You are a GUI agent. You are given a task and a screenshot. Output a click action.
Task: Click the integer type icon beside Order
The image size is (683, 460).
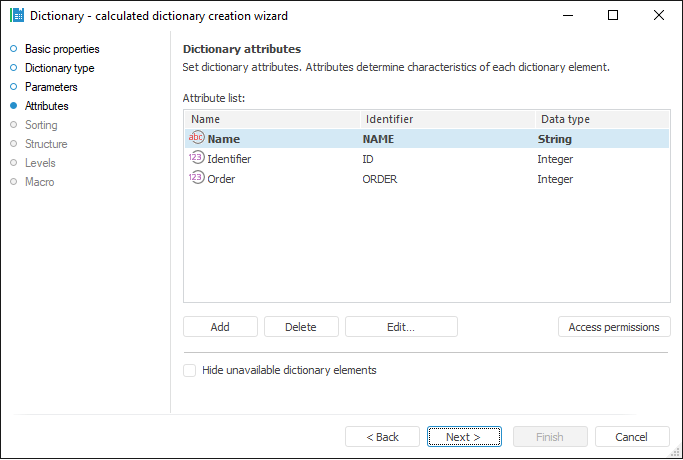coord(196,179)
